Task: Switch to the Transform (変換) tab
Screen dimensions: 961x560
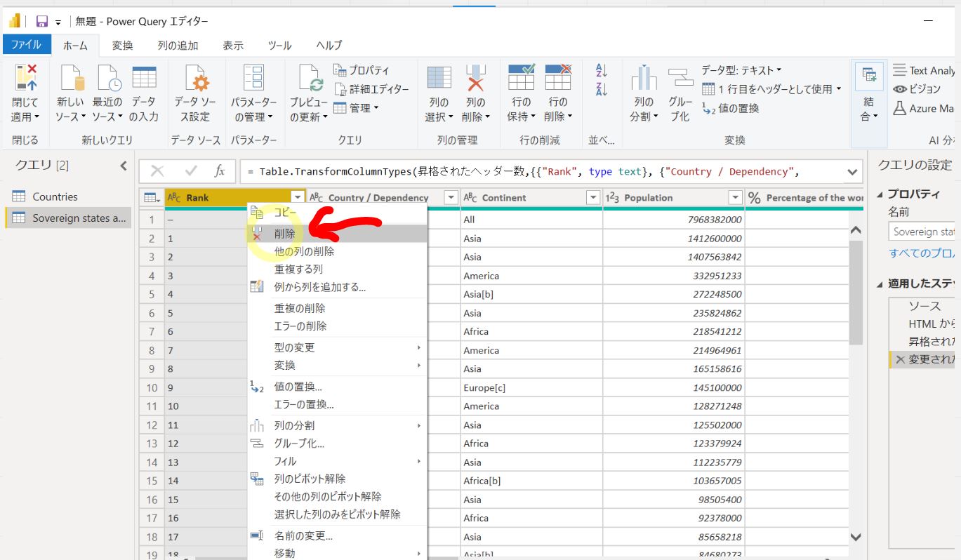Action: (x=122, y=45)
